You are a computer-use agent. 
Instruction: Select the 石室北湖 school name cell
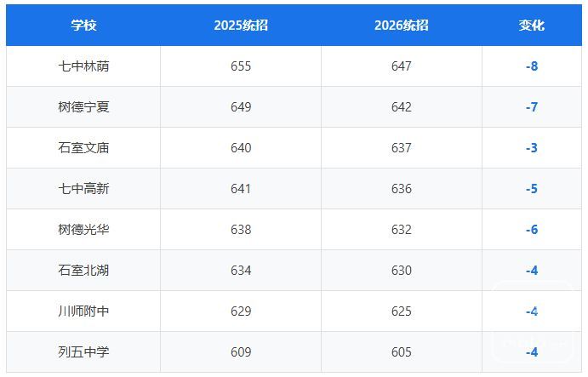(83, 271)
